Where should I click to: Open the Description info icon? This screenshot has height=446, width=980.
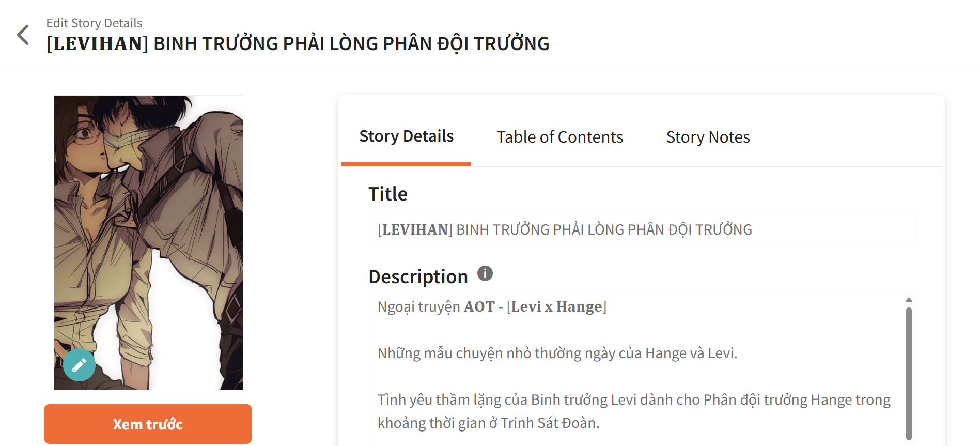pos(485,273)
